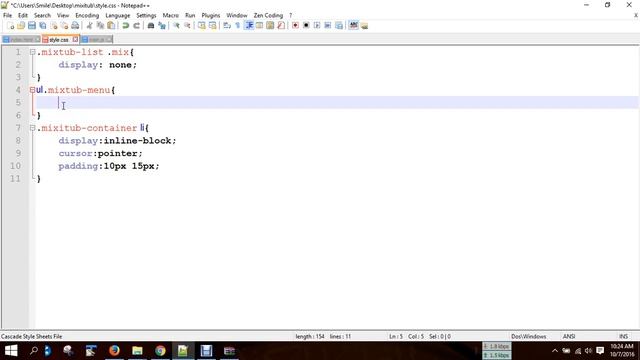Create a new file with toolbar New icon
The height and width of the screenshot is (360, 640).
tap(11, 26)
